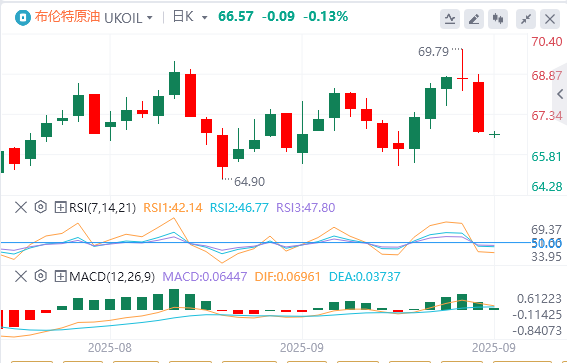567x363 pixels.
Task: Open RSI indicator settings hexagon icon
Action: tap(40, 207)
